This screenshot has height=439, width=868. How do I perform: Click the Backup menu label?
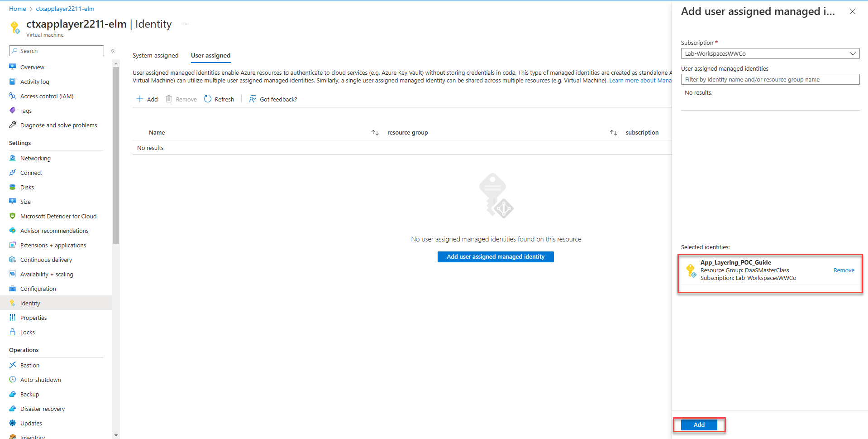30,394
